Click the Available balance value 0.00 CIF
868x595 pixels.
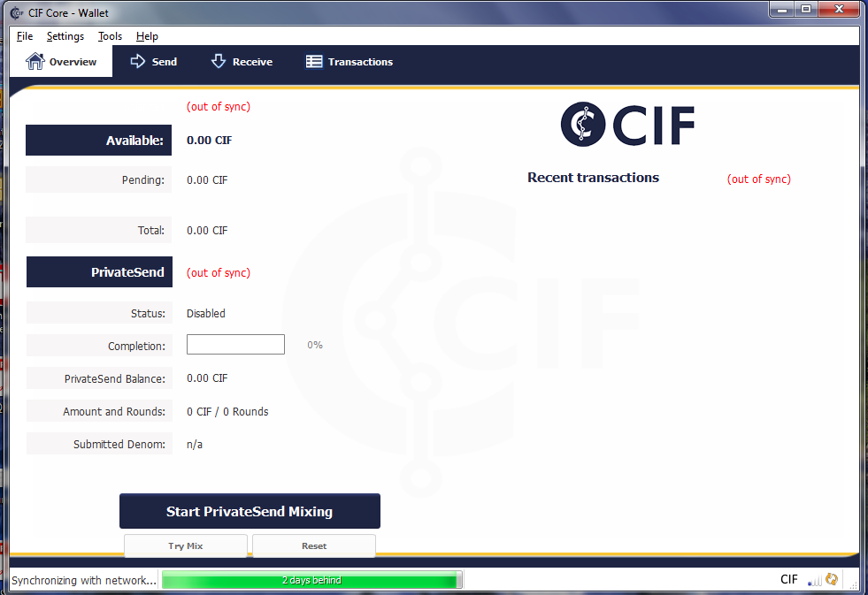[209, 141]
